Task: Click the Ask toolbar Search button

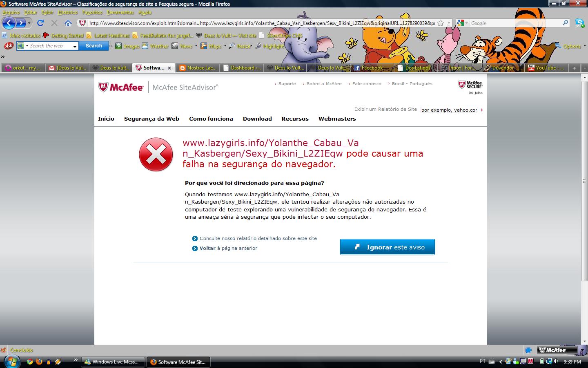Action: 94,46
